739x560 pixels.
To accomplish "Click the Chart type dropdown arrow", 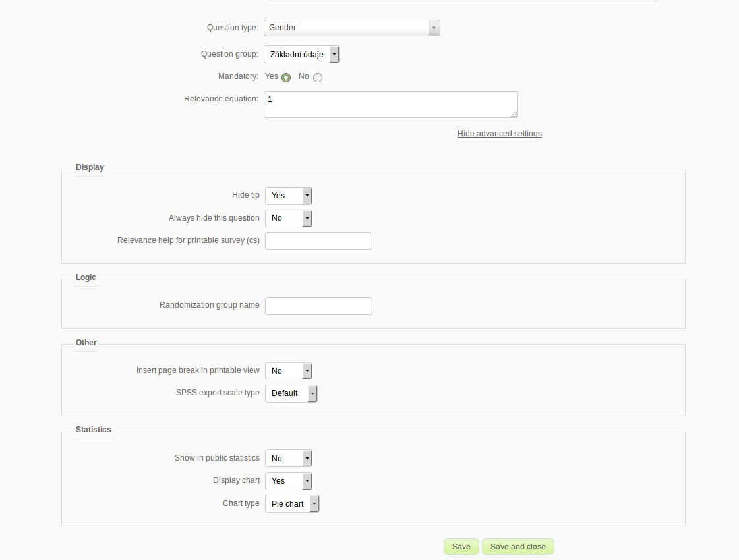I will [314, 504].
